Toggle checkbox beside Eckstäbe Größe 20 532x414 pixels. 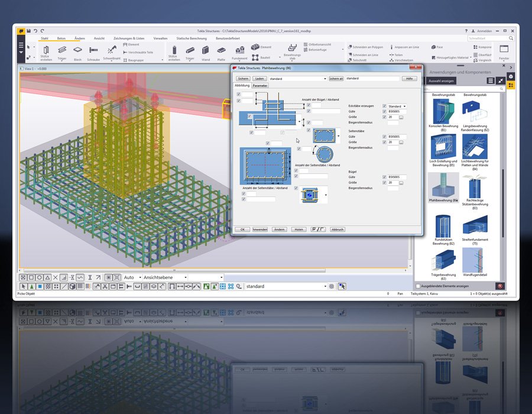(x=384, y=117)
